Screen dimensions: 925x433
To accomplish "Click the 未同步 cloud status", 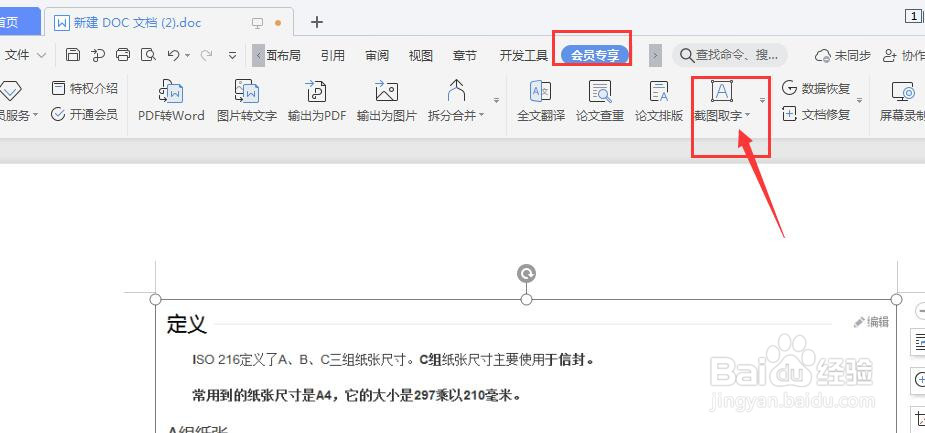I will pyautogui.click(x=842, y=55).
